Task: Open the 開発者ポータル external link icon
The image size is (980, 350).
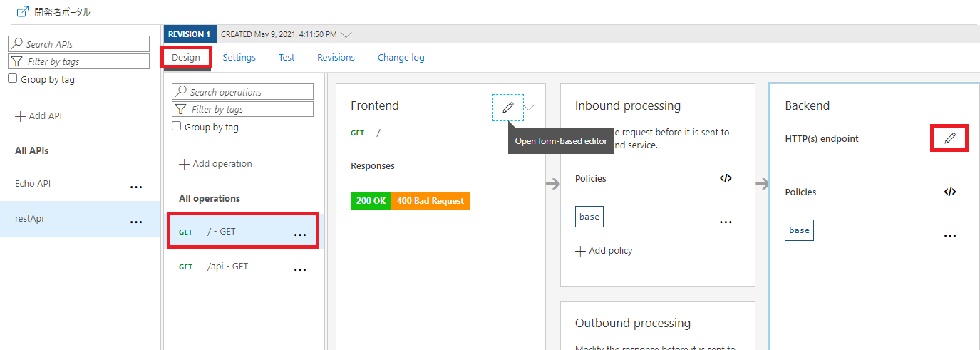Action: tap(22, 12)
